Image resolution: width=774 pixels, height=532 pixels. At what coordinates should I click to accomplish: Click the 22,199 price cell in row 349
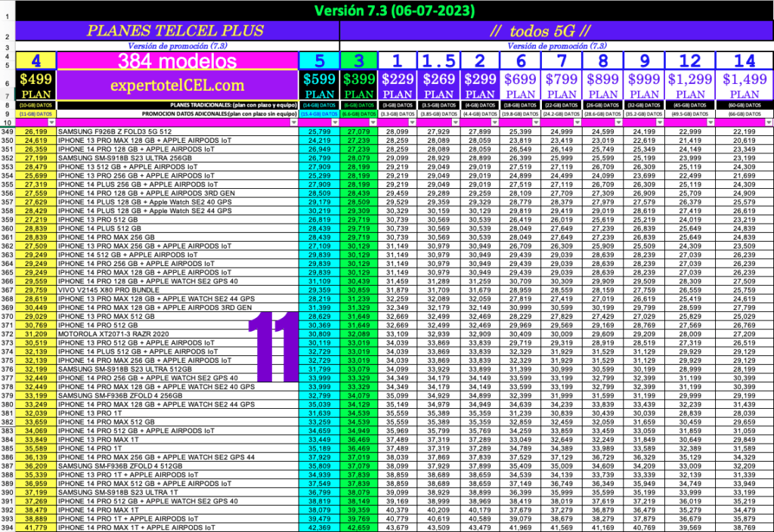click(x=745, y=131)
